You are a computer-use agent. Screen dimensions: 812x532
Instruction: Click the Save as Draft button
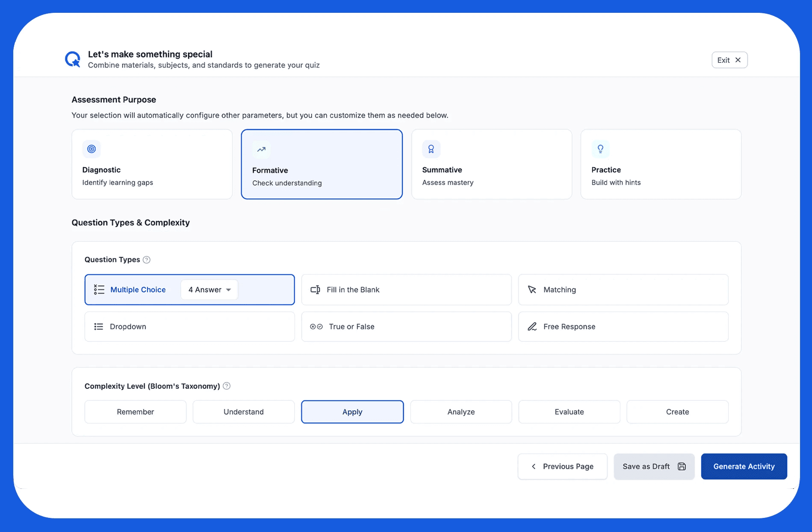click(x=654, y=467)
